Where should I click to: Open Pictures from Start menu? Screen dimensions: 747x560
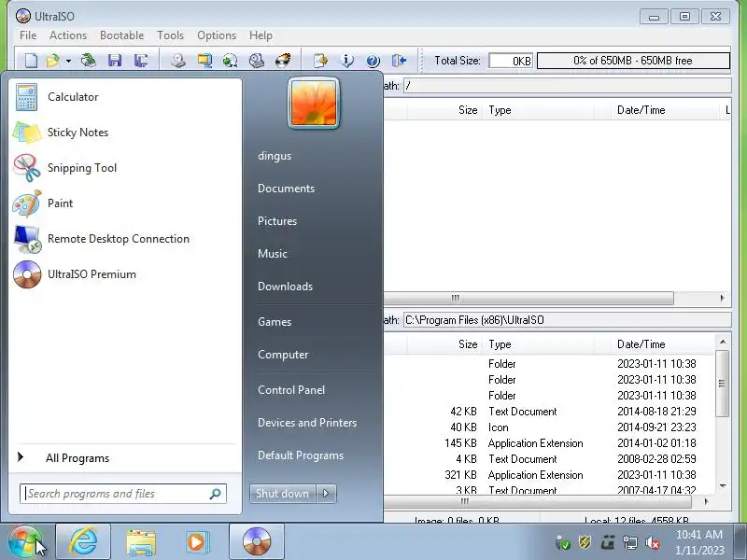tap(277, 221)
